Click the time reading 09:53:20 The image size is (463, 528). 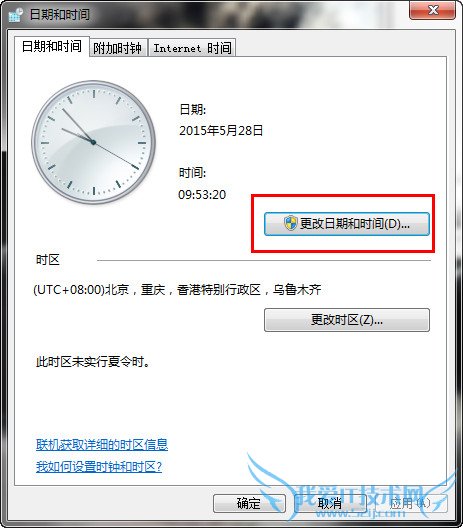click(x=202, y=195)
